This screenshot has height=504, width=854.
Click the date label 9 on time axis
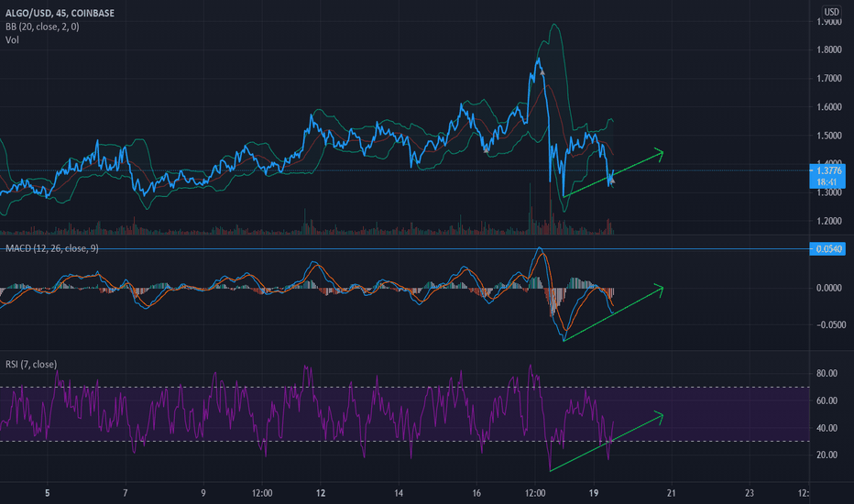203,493
